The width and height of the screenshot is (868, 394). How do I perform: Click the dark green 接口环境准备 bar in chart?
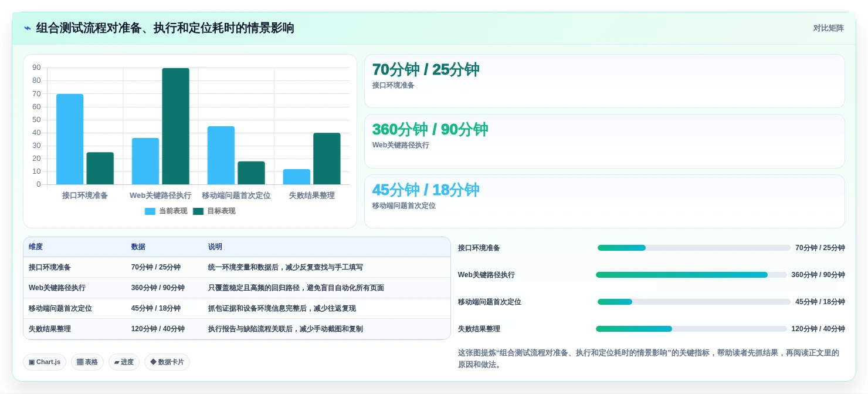pos(100,169)
